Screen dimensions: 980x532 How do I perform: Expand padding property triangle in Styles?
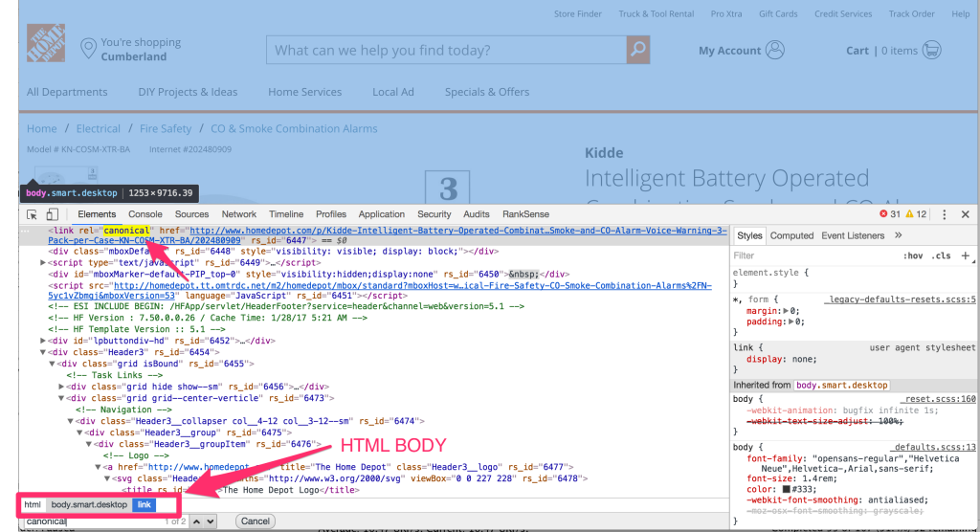(791, 321)
